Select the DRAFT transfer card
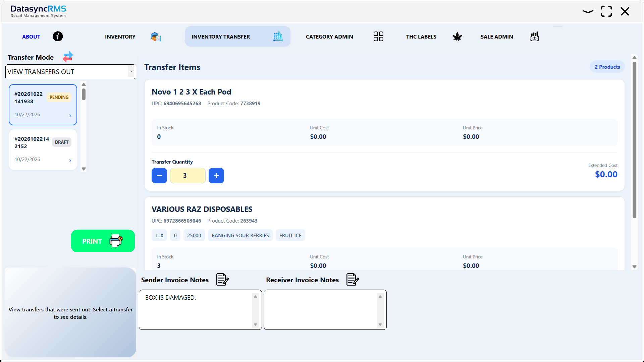This screenshot has height=362, width=644. 43,149
